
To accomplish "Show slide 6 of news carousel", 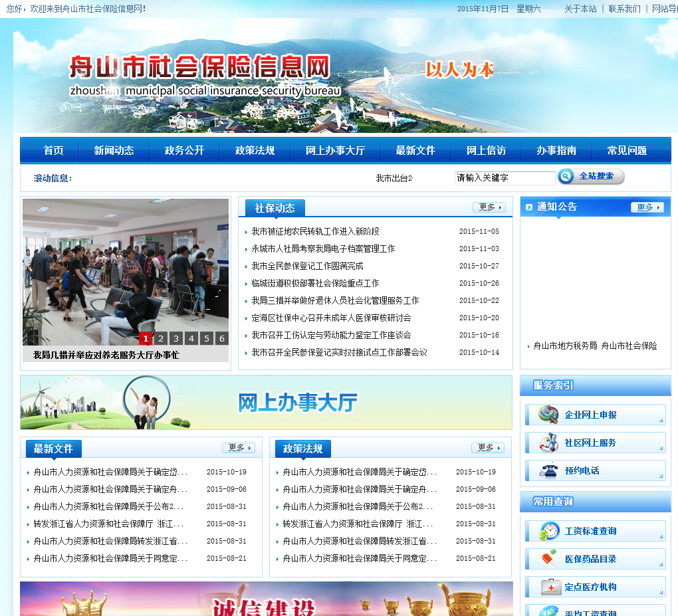I will click(222, 338).
